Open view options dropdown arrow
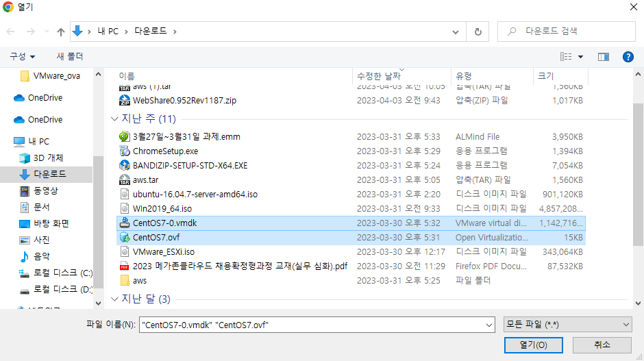 tap(580, 57)
